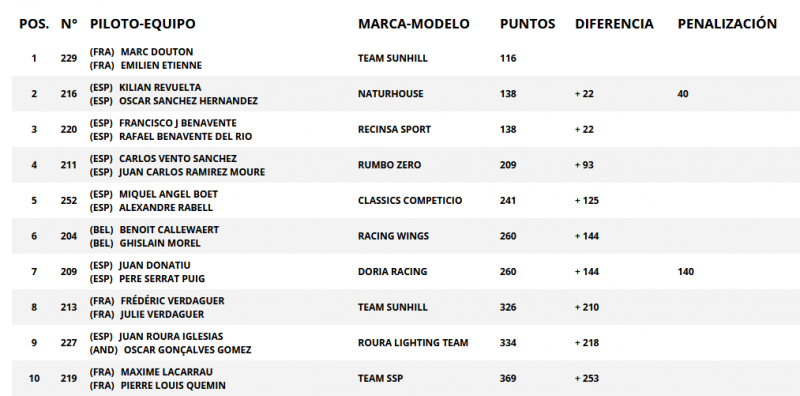The height and width of the screenshot is (396, 800).
Task: Click points value 369 for Team SSP
Action: pos(508,379)
